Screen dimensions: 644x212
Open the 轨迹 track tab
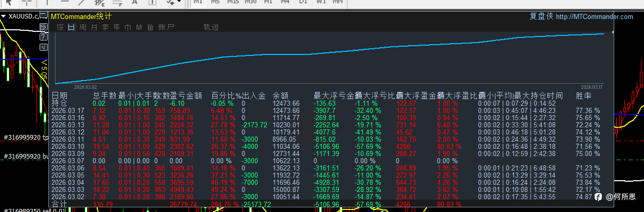coord(211,27)
